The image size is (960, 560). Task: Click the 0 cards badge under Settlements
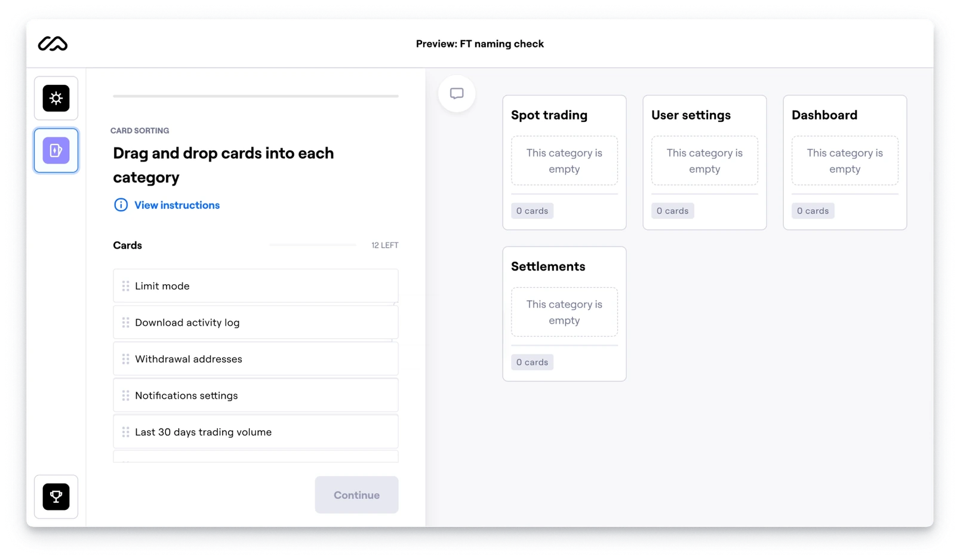click(532, 362)
